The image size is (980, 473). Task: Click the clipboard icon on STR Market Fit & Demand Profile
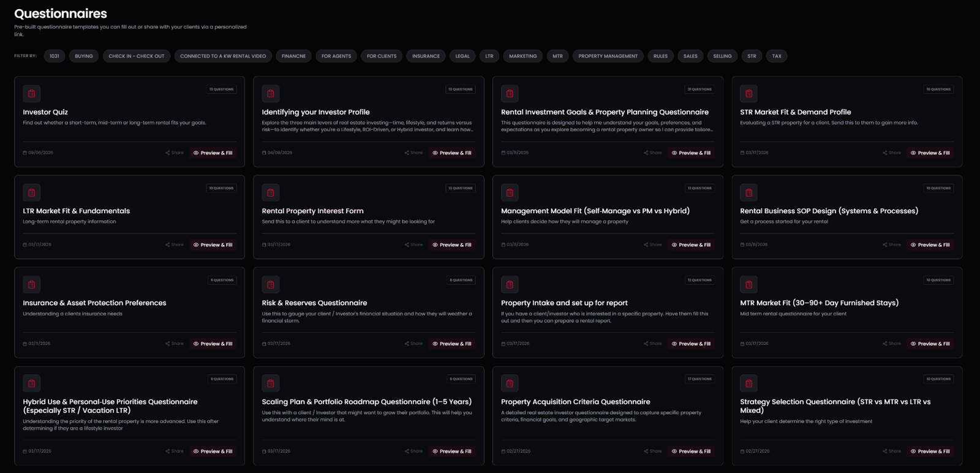(748, 94)
